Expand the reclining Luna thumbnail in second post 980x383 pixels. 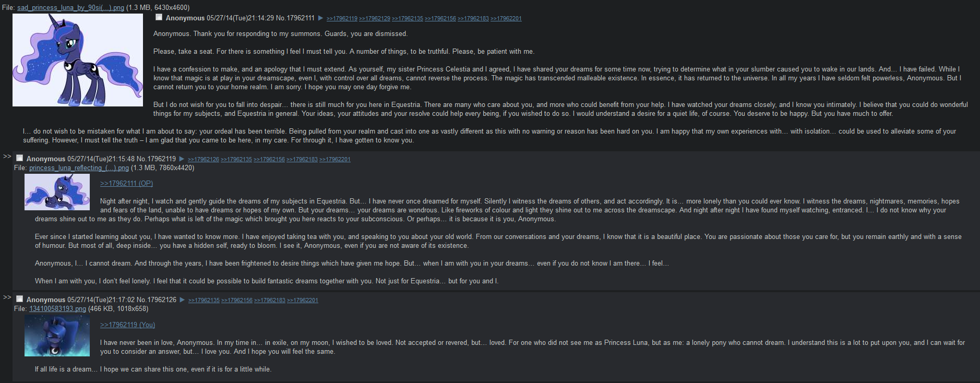(57, 192)
